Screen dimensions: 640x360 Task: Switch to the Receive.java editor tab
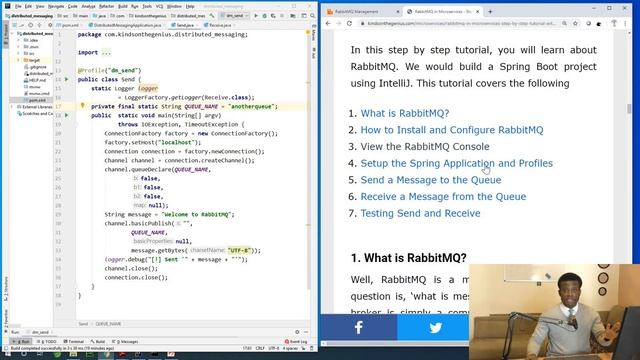tap(220, 25)
